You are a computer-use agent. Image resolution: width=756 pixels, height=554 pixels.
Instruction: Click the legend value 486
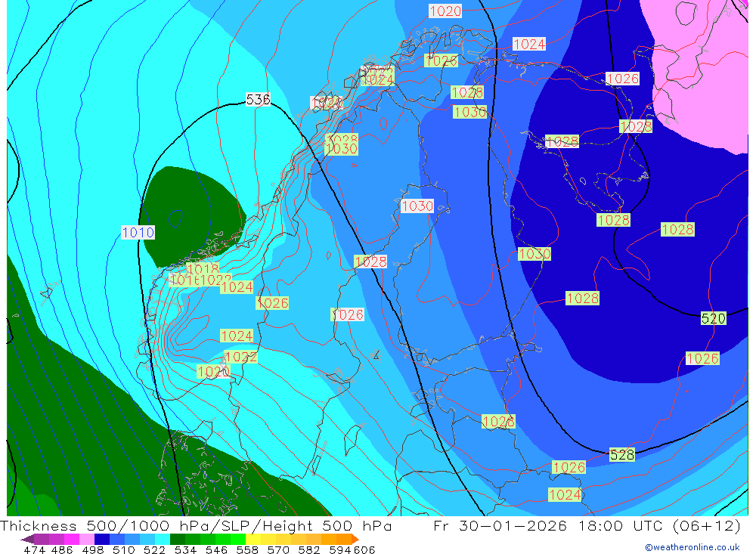[x=62, y=549]
